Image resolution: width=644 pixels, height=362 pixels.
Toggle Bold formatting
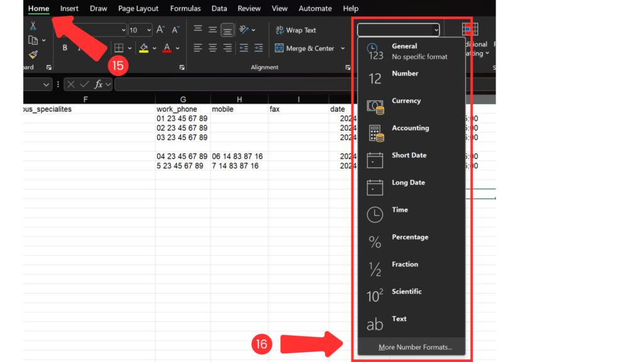(x=65, y=48)
